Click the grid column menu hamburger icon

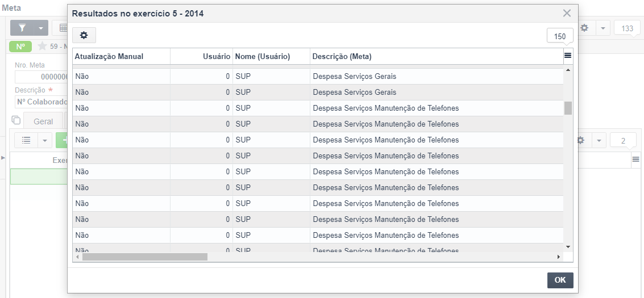point(568,56)
